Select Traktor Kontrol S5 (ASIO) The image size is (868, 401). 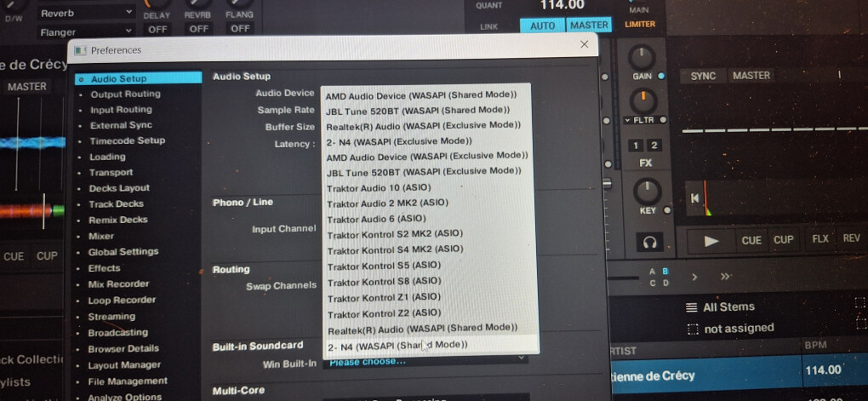(384, 266)
